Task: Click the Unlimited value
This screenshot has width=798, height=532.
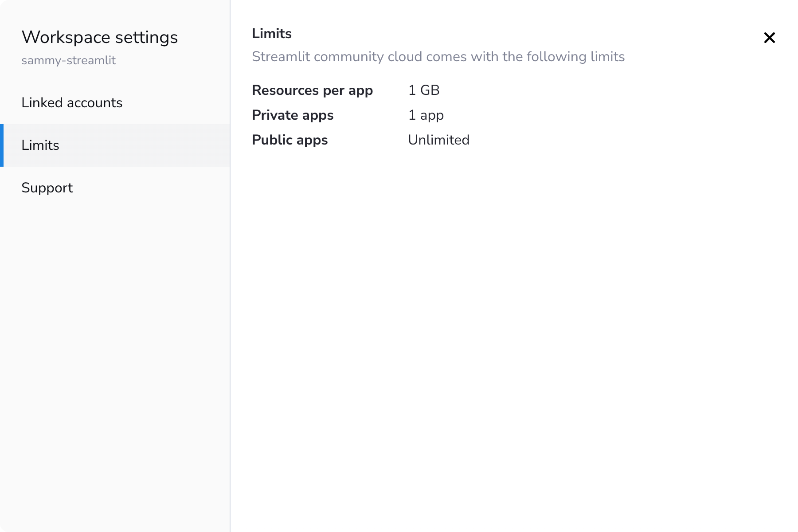Action: [439, 140]
